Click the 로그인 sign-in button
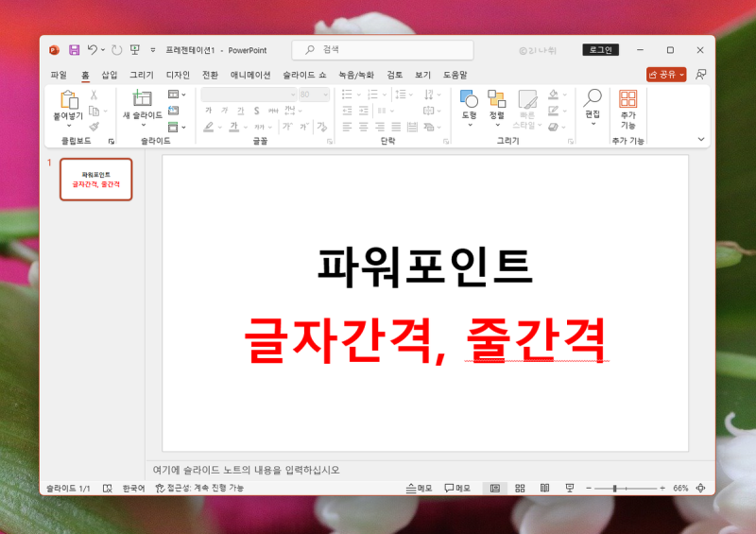756x534 pixels. coord(601,49)
